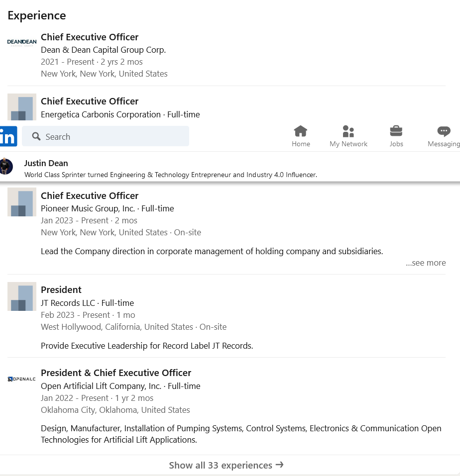
Task: Click the Dean & Dean Capital logo
Action: pos(22,42)
